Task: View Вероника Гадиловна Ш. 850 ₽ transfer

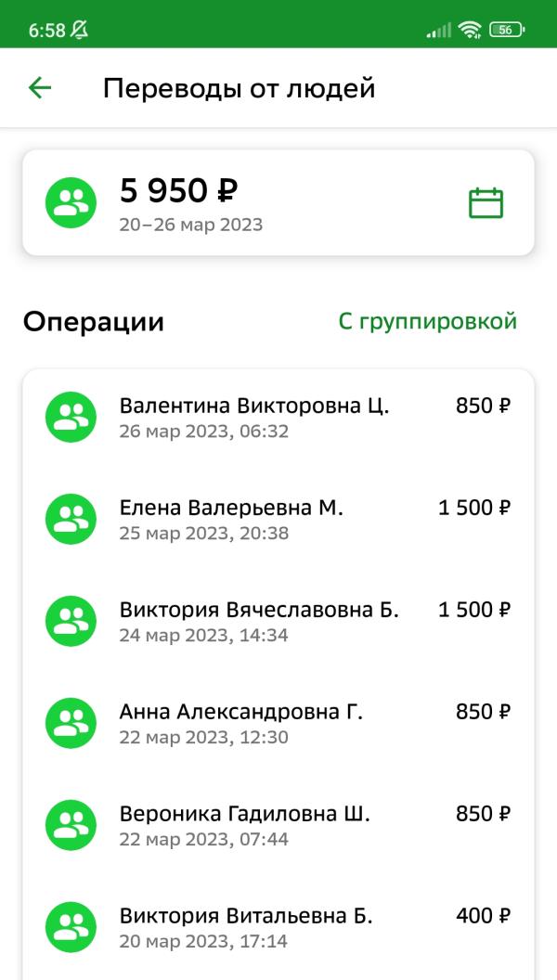Action: 278,825
